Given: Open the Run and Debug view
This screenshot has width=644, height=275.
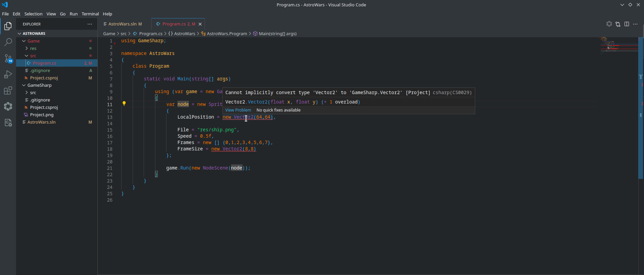Looking at the screenshot, I should click(8, 74).
